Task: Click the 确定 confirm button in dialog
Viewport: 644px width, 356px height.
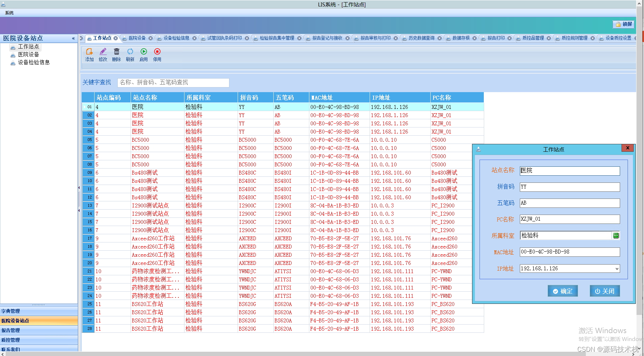Action: (x=563, y=291)
